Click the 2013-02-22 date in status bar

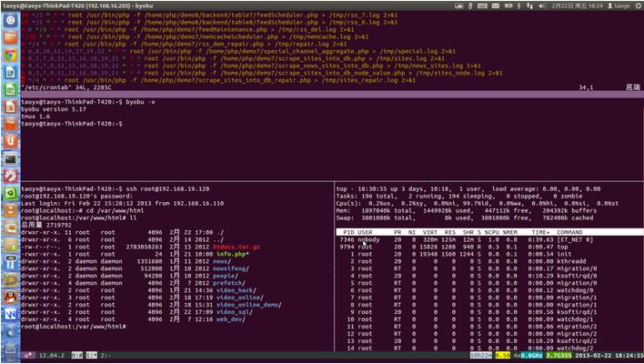(x=593, y=355)
